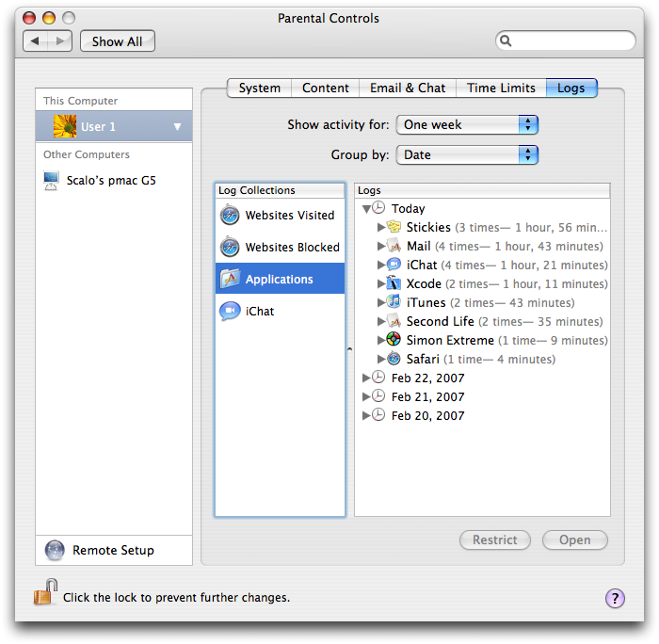This screenshot has height=644, width=659.
Task: Click the Log Collections column header
Action: [x=280, y=190]
